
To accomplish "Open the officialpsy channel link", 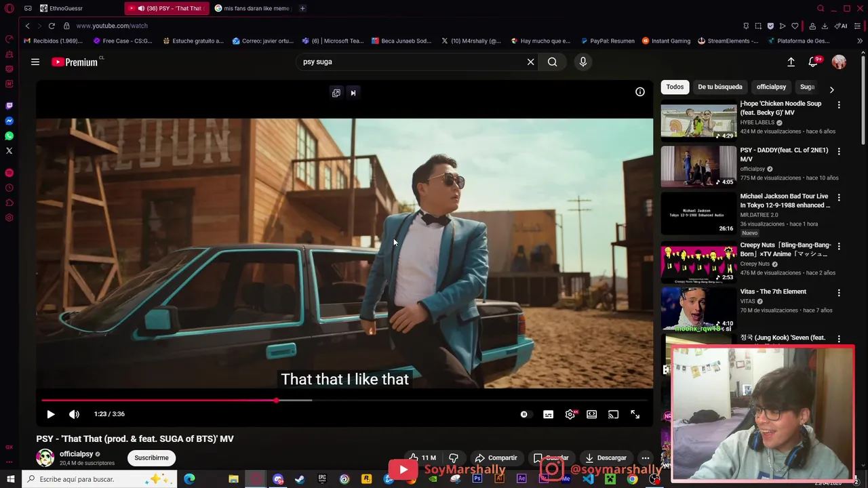I will (x=76, y=454).
